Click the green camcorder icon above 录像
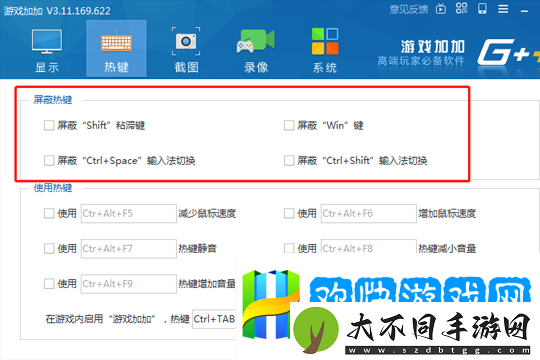This screenshot has width=540, height=360. pos(256,41)
